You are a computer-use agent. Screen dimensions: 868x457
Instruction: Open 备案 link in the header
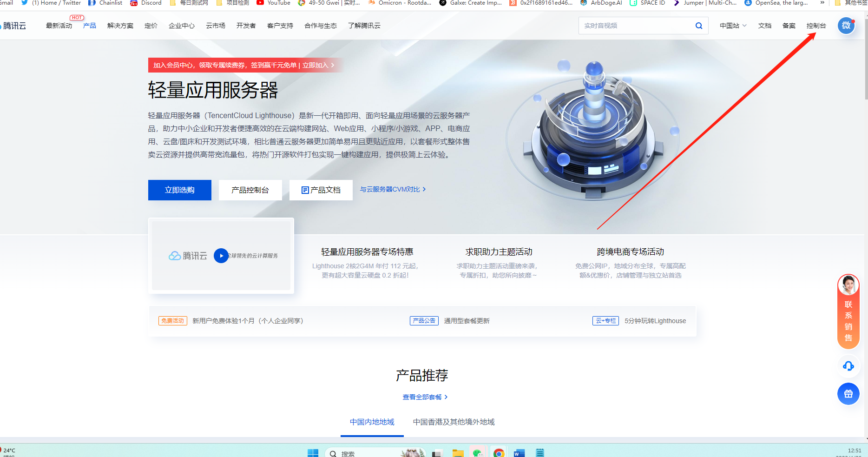(789, 26)
